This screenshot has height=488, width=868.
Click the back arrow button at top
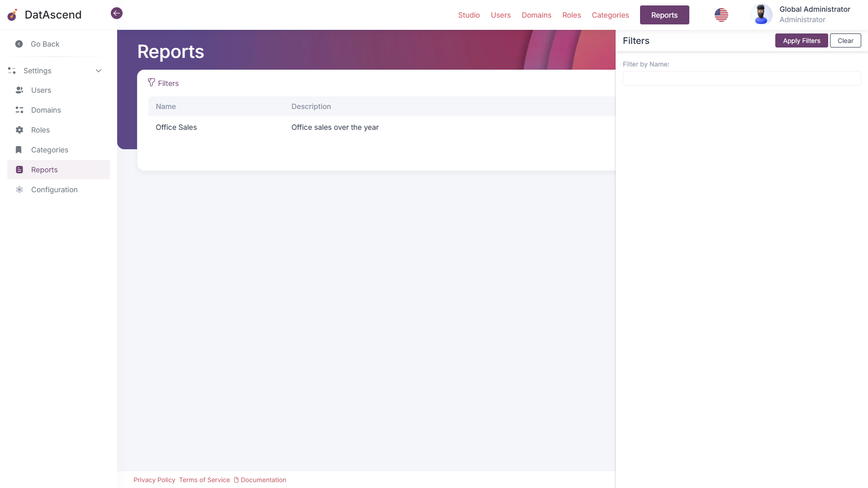click(116, 13)
